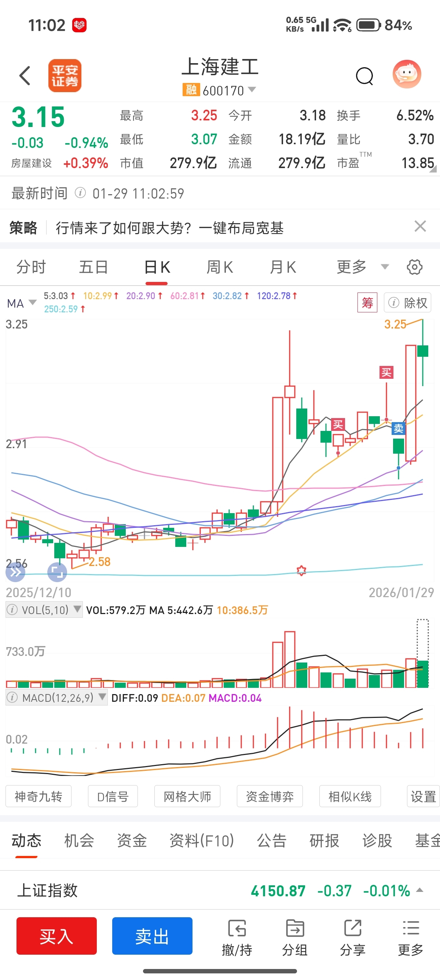Tap the 设置 indicator settings button
The image size is (440, 980).
[423, 796]
